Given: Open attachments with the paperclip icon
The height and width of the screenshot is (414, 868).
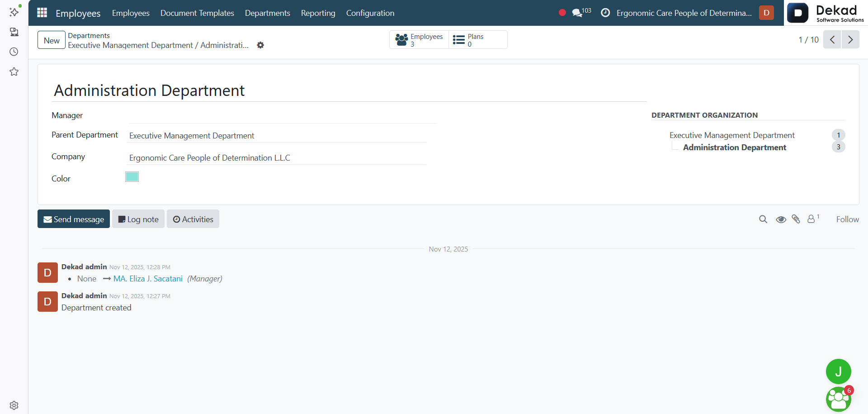Looking at the screenshot, I should coord(796,219).
